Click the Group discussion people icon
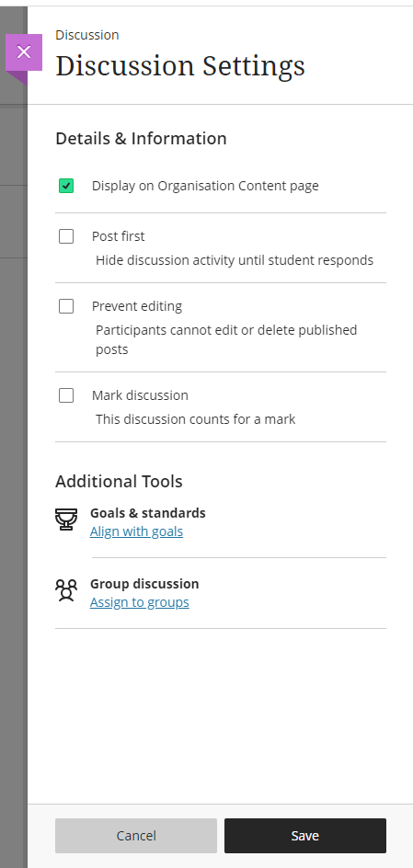This screenshot has width=413, height=868. pyautogui.click(x=66, y=590)
